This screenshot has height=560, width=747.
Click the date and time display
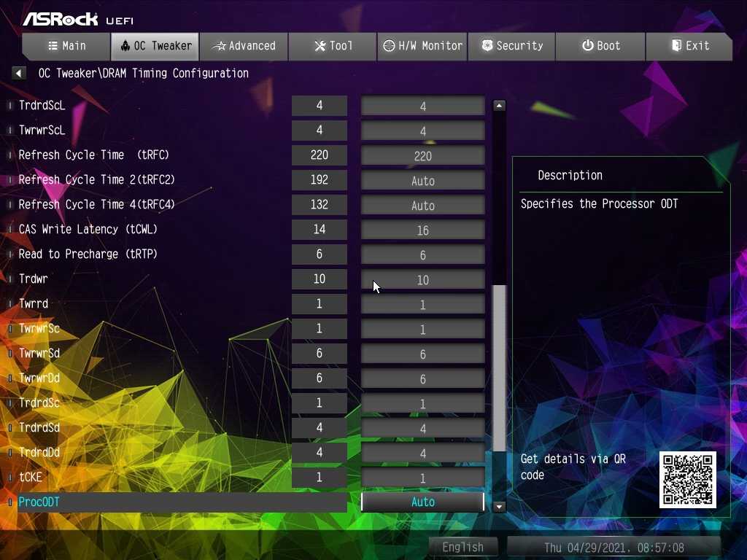[614, 547]
